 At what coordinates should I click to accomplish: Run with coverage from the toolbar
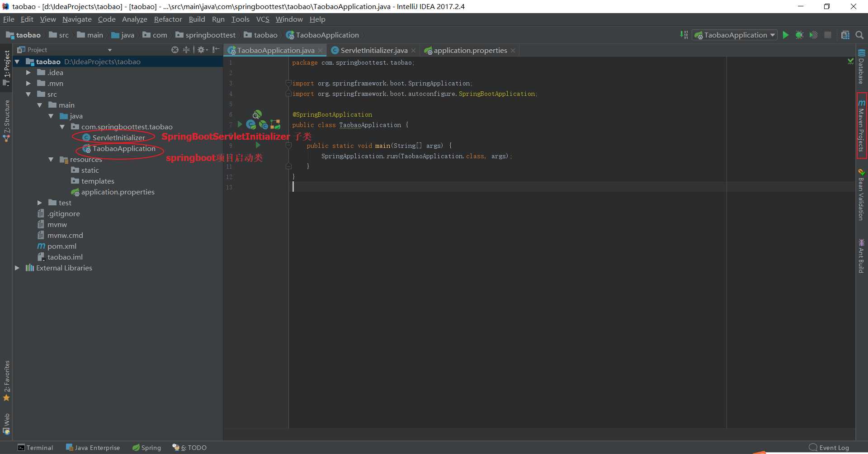tap(813, 35)
